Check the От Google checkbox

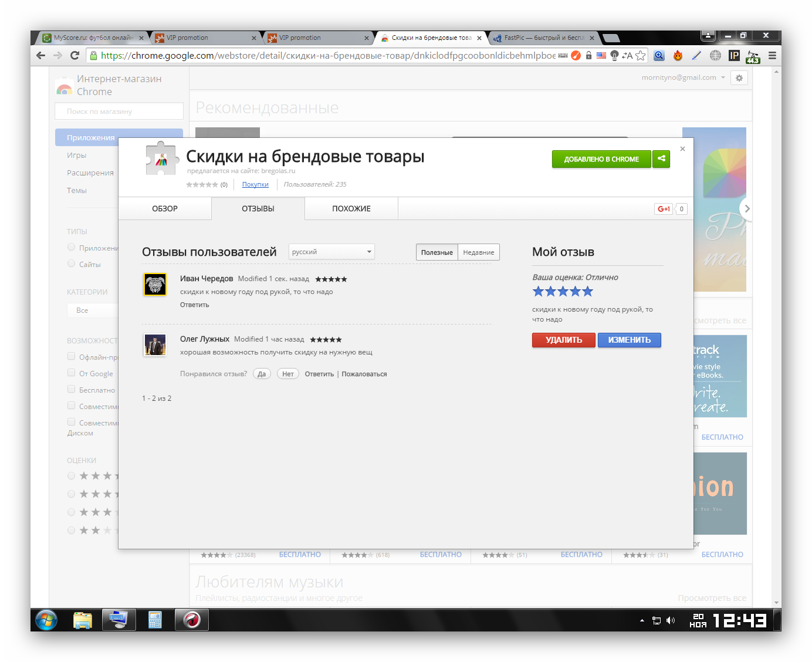(x=71, y=373)
